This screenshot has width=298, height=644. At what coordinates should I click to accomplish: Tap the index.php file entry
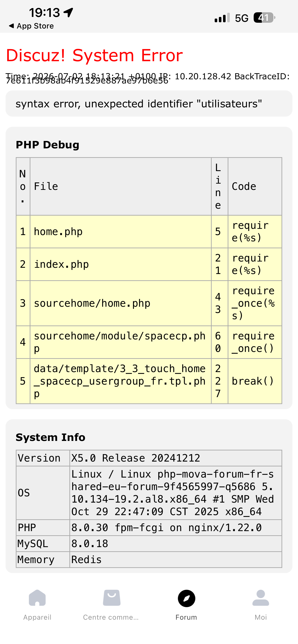[x=61, y=264]
